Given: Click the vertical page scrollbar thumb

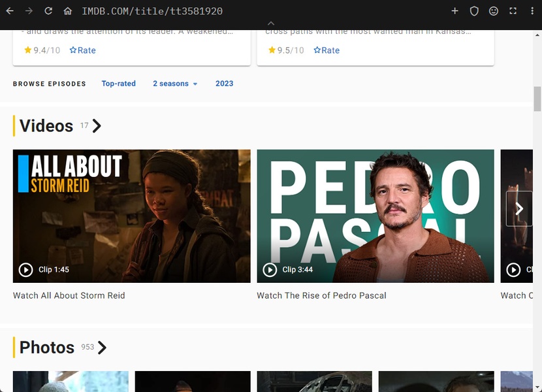Looking at the screenshot, I should click(x=537, y=98).
